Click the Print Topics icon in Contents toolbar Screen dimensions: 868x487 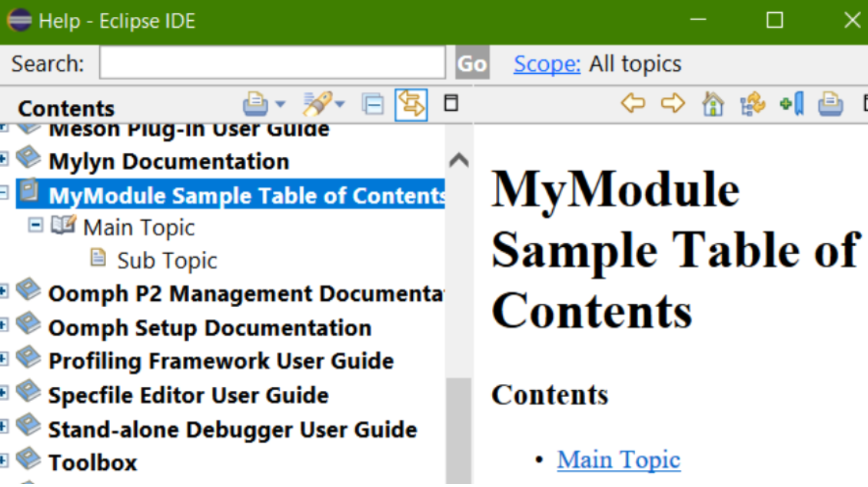[255, 104]
